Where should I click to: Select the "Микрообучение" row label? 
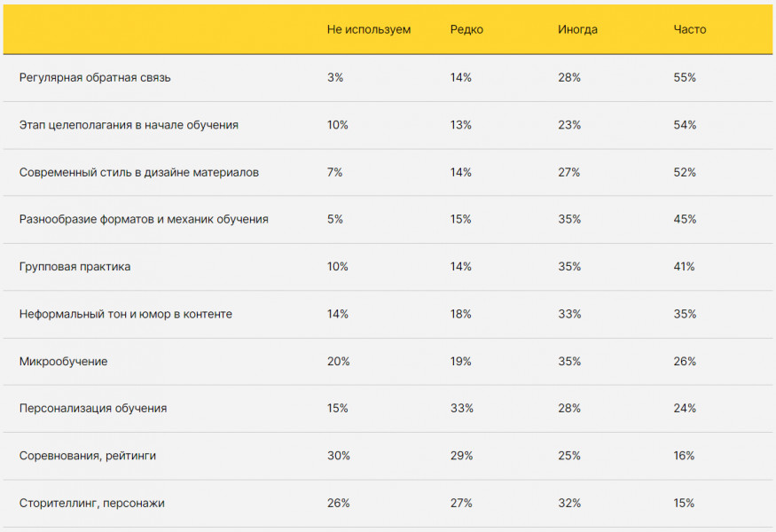pyautogui.click(x=64, y=362)
